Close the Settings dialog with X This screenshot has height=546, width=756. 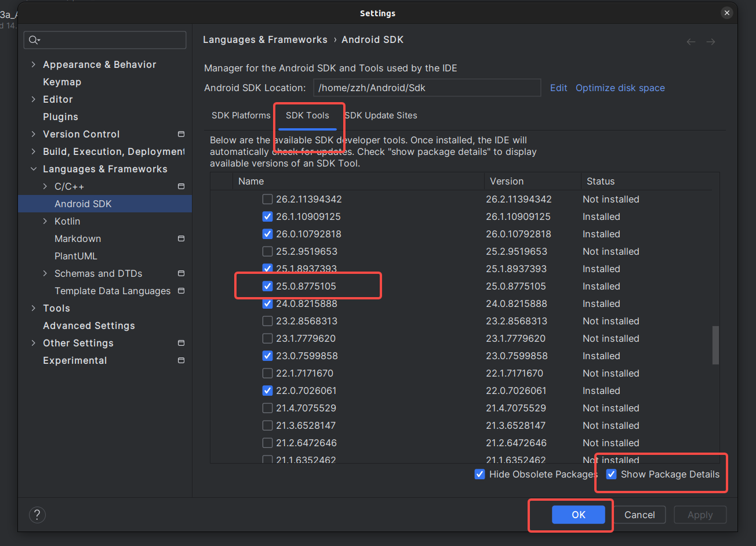pos(726,13)
